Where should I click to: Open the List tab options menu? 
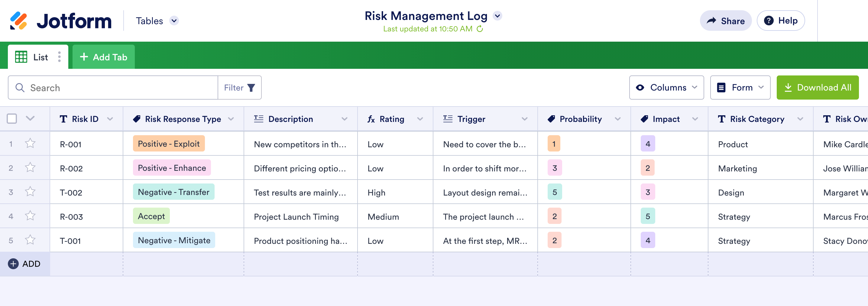pyautogui.click(x=59, y=57)
